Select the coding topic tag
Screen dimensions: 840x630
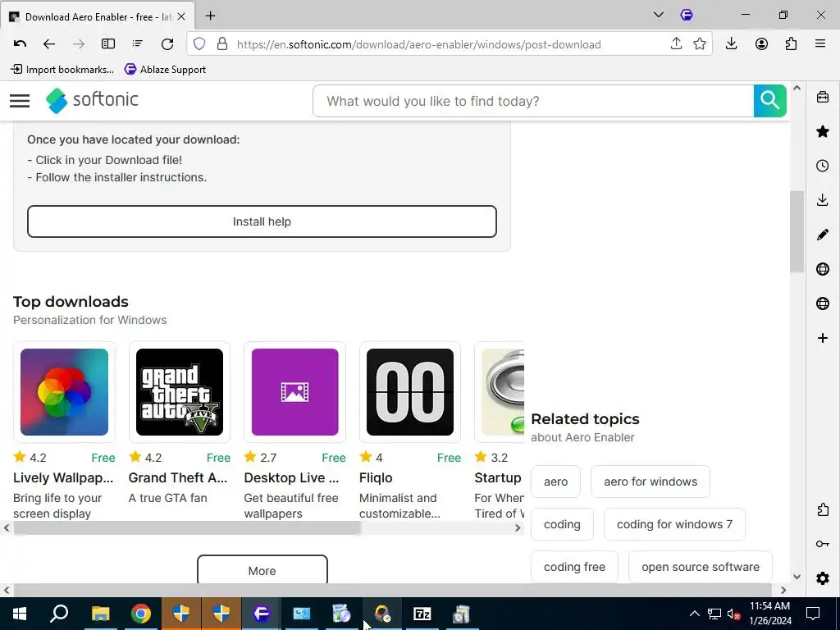562,524
